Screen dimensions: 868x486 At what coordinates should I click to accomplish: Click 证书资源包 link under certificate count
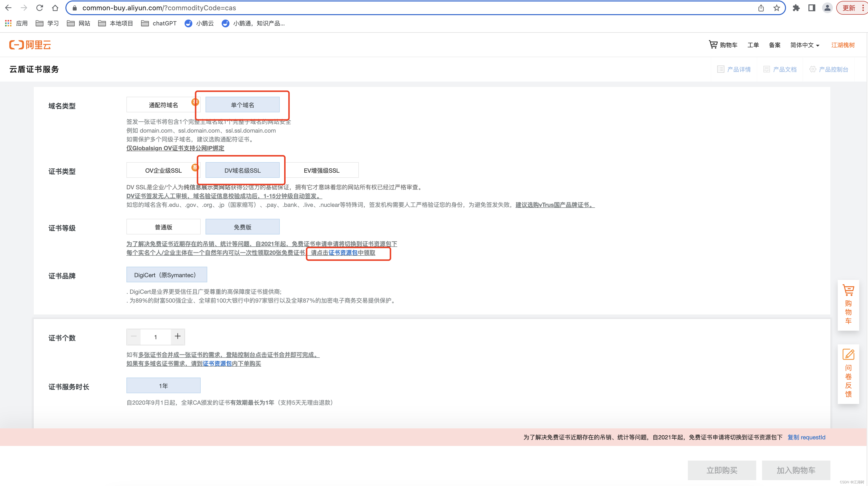217,363
